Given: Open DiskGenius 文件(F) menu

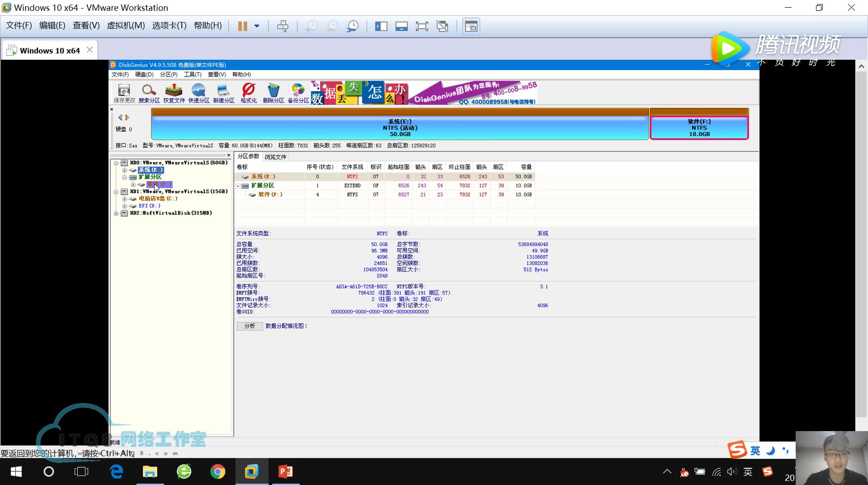Looking at the screenshot, I should [120, 75].
